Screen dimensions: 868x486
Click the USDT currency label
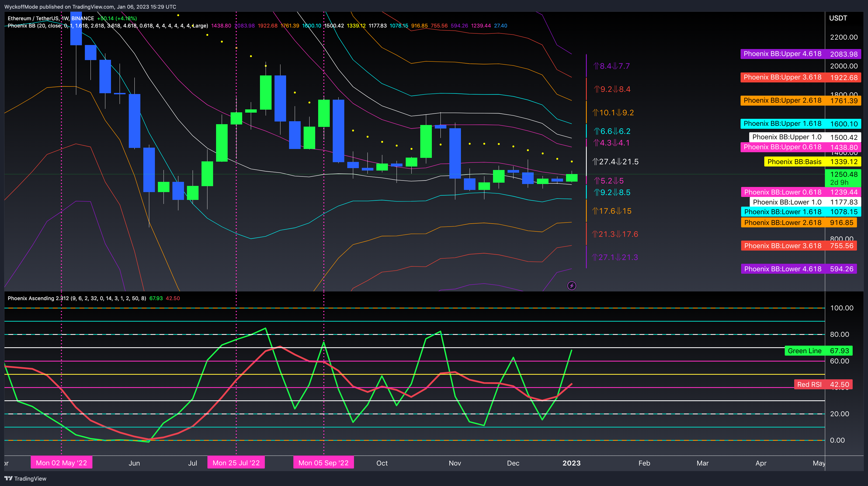tap(838, 18)
